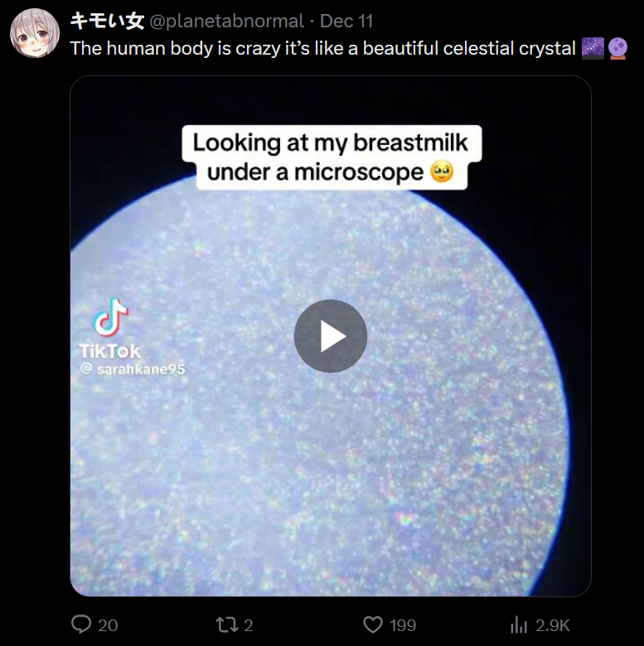
Task: Like the post with heart icon
Action: [x=373, y=624]
